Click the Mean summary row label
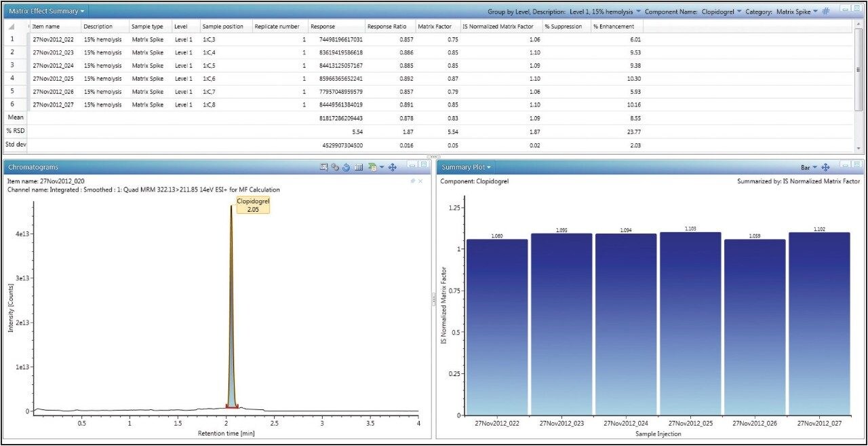This screenshot has height=446, width=868. [15, 117]
